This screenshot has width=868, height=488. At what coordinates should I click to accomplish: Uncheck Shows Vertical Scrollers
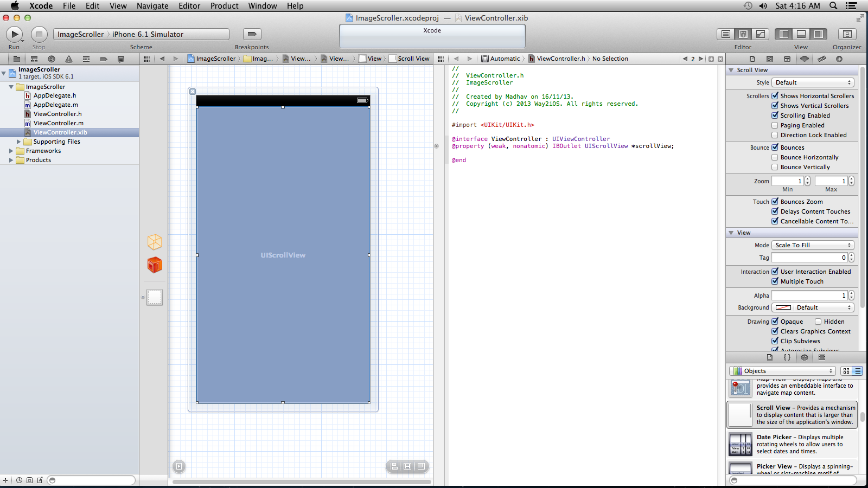pyautogui.click(x=775, y=106)
